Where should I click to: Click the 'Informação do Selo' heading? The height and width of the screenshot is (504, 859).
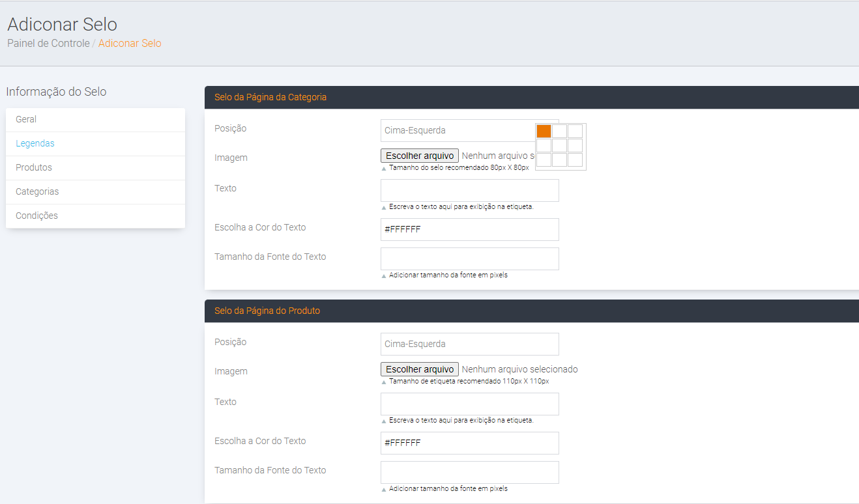[56, 92]
